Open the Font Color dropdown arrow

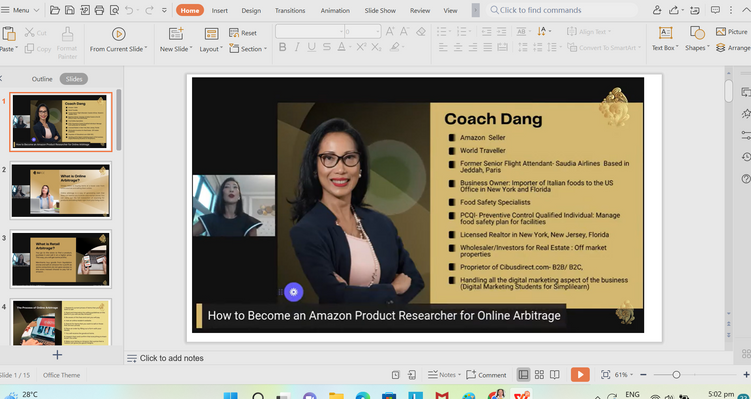[x=349, y=47]
